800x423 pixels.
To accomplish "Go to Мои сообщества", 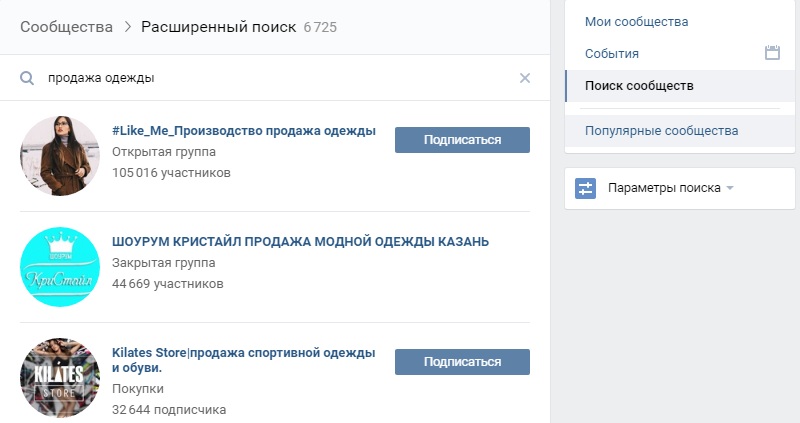I will [636, 22].
